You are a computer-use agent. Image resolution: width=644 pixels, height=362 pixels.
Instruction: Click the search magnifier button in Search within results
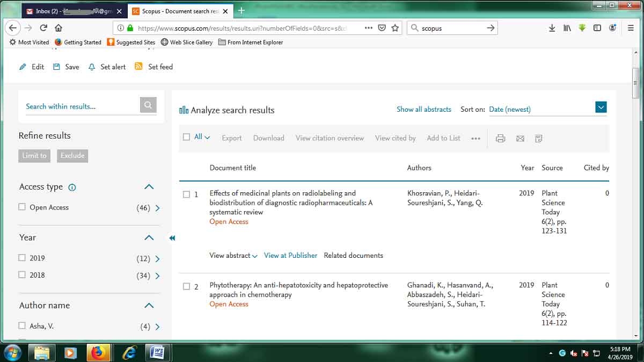(148, 105)
